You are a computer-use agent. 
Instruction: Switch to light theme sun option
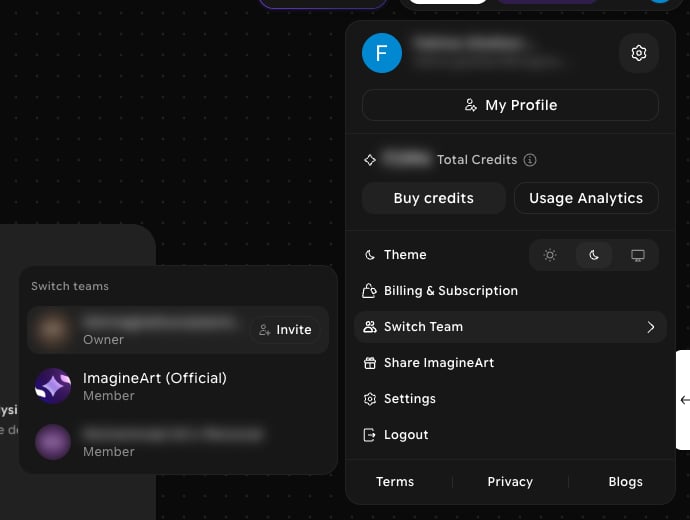tap(550, 255)
